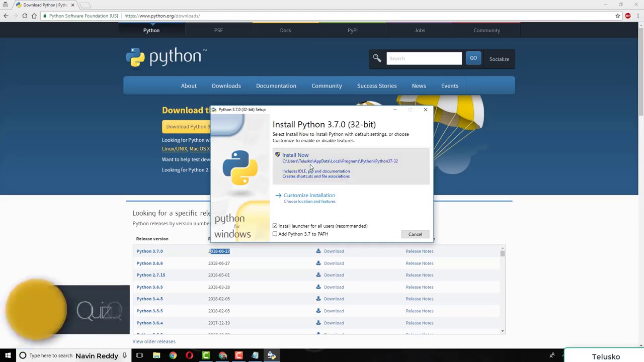
Task: Open the Success Stories navigation item
Action: (377, 85)
